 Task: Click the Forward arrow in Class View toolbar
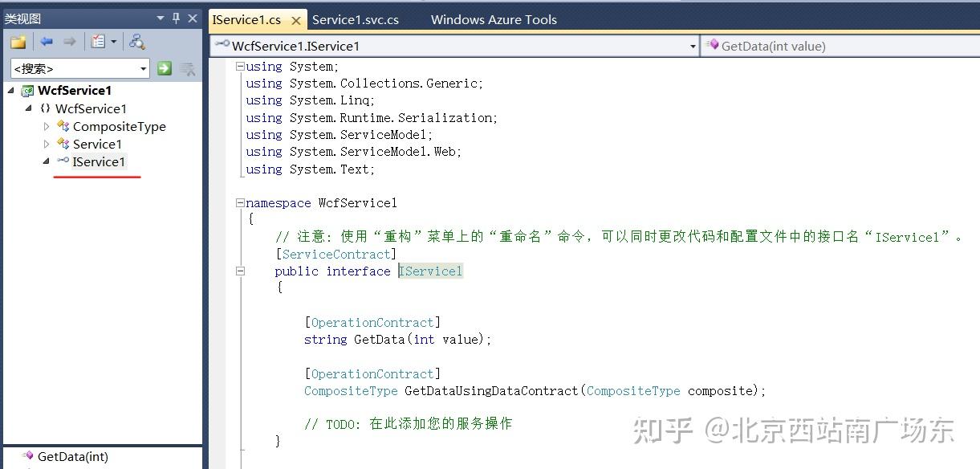(70, 42)
